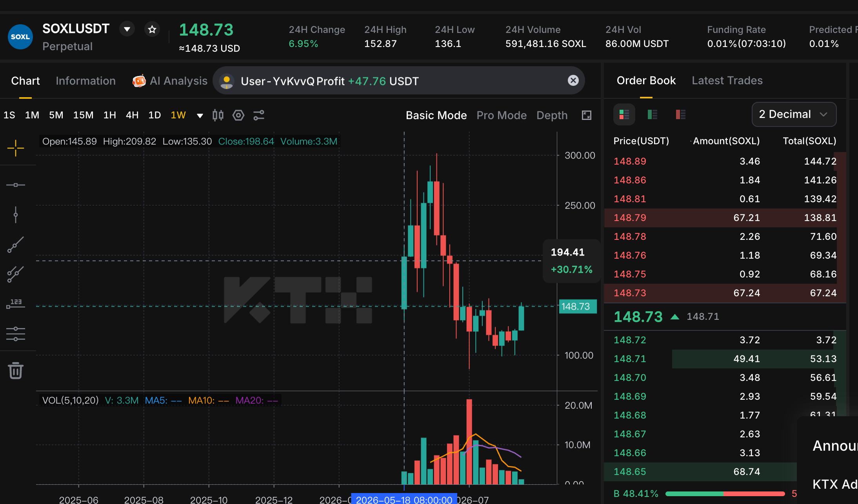Open the candlestick chart type icon
This screenshot has height=504, width=858.
[x=218, y=115]
